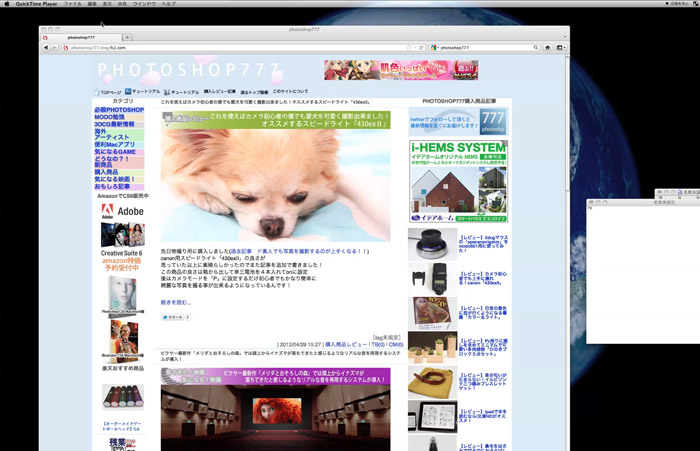Viewport: 700px width, 451px height.
Task: Open the URL history dropdown arrow
Action: click(415, 47)
